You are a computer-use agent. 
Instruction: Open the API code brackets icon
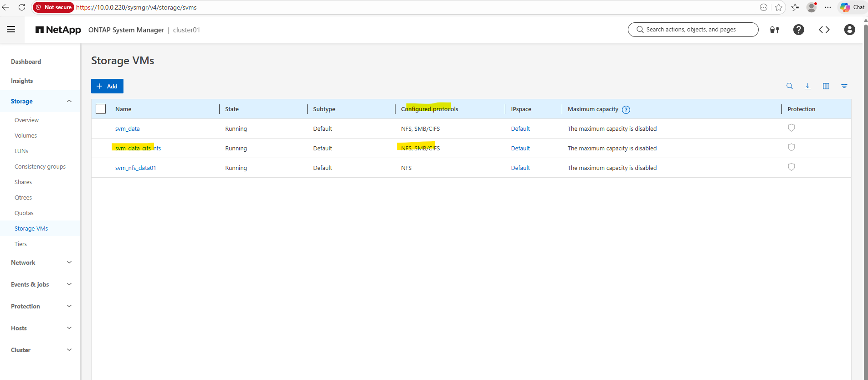coord(824,30)
